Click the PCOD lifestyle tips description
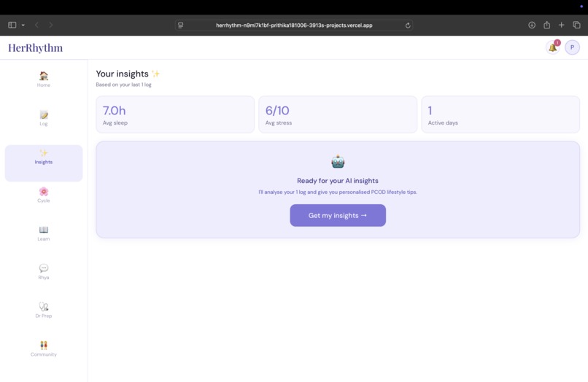Viewport: 588px width, 382px height. [x=338, y=192]
